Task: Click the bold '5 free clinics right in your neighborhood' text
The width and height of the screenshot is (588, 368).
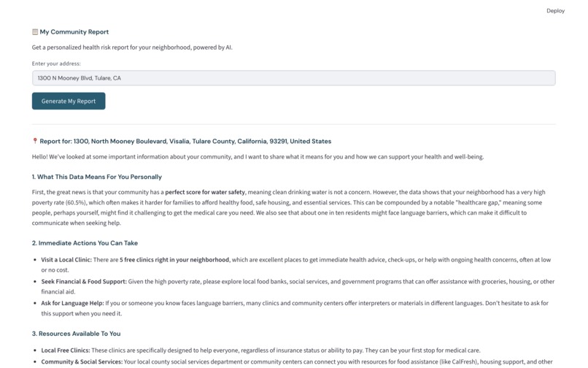Action: pyautogui.click(x=174, y=260)
